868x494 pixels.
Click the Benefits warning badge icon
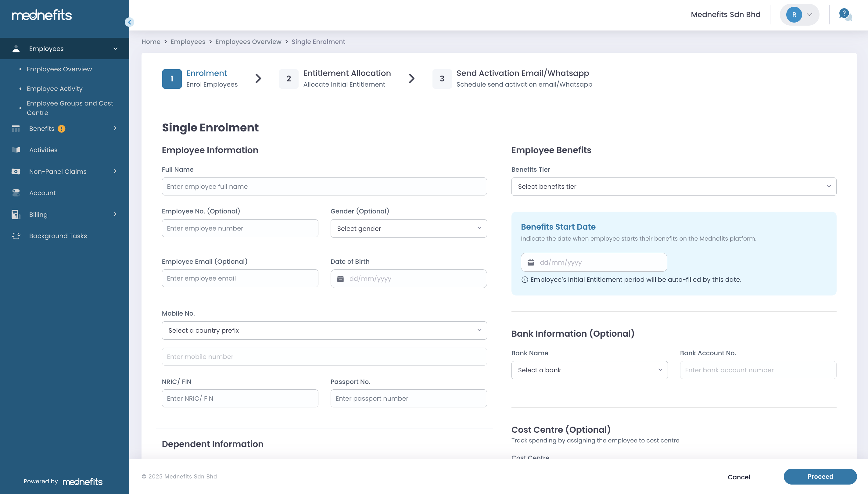coord(61,129)
